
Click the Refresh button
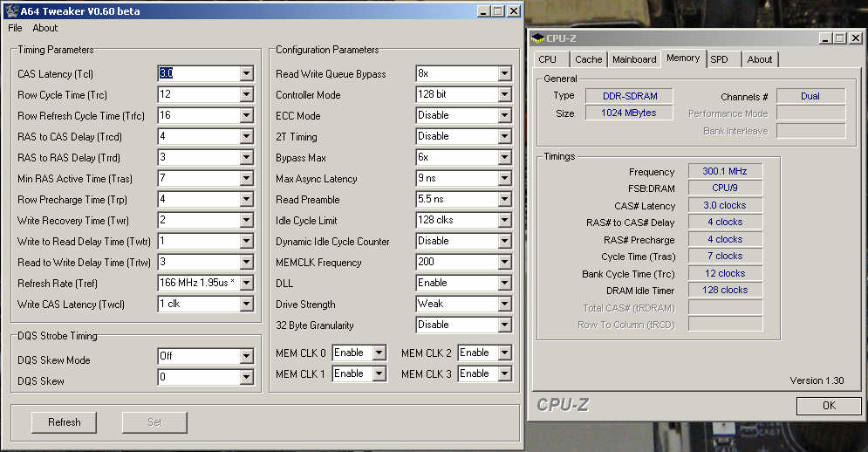click(65, 422)
